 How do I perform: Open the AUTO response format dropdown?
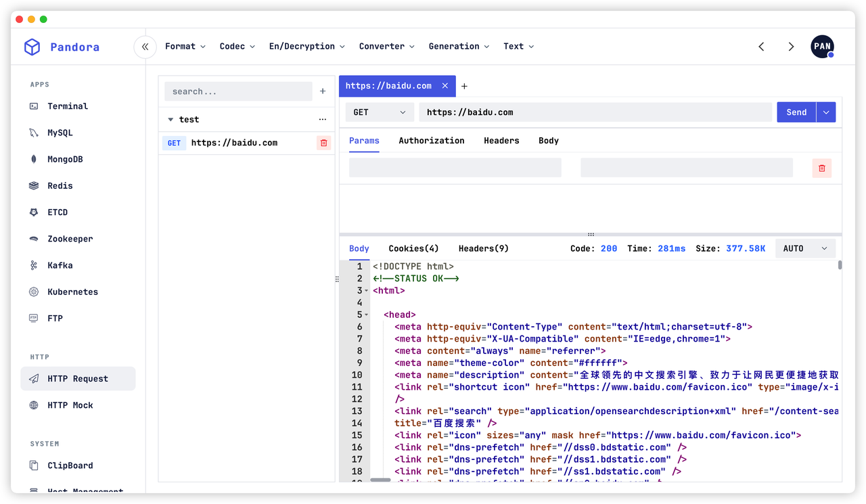(805, 248)
